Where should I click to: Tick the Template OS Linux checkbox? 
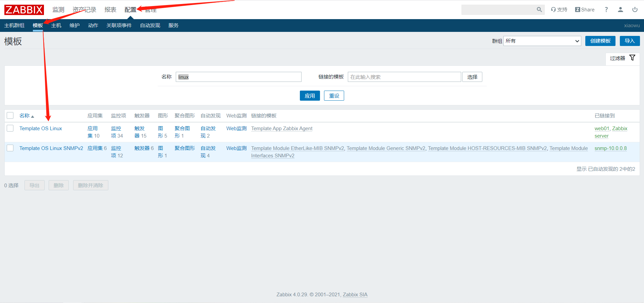[10, 128]
